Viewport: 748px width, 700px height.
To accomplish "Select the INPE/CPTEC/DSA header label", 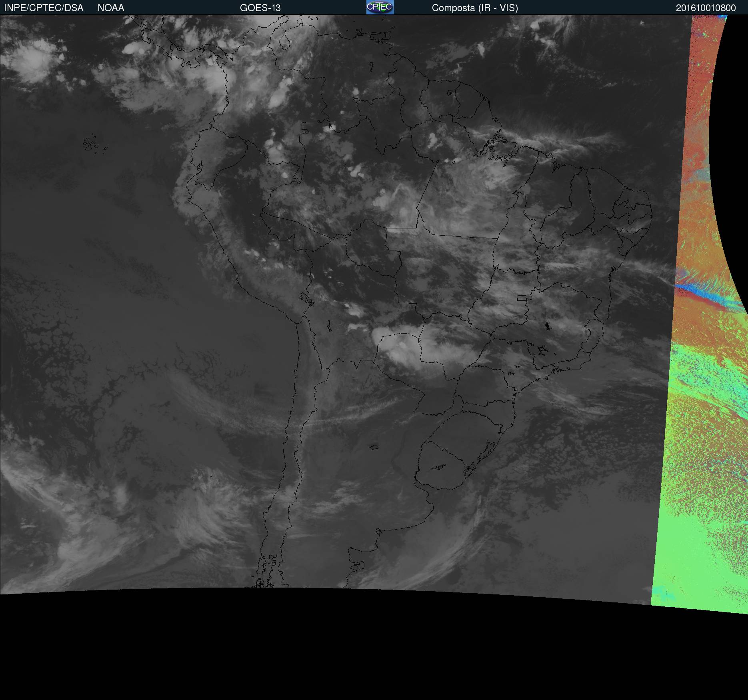I will [x=44, y=8].
